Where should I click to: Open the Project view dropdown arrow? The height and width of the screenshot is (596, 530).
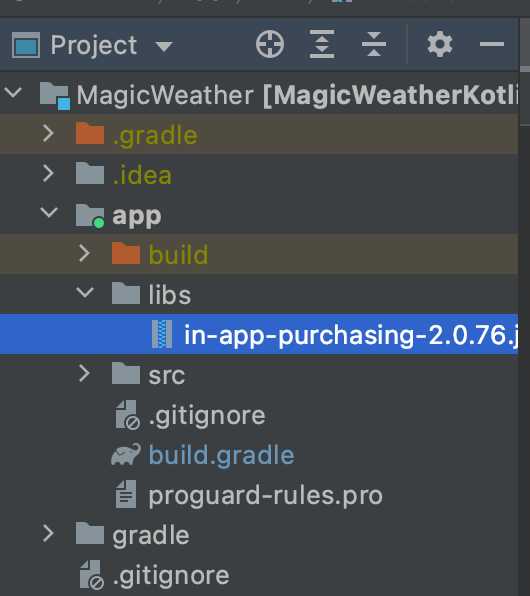[164, 46]
